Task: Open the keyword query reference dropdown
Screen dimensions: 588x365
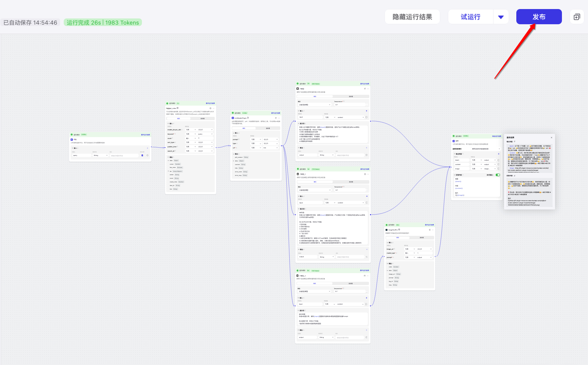Action: (205, 134)
